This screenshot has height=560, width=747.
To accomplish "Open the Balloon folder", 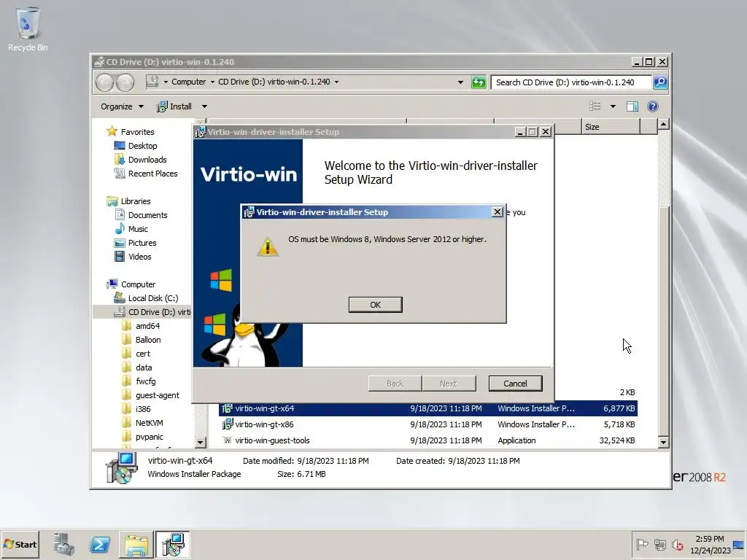I will (x=147, y=340).
